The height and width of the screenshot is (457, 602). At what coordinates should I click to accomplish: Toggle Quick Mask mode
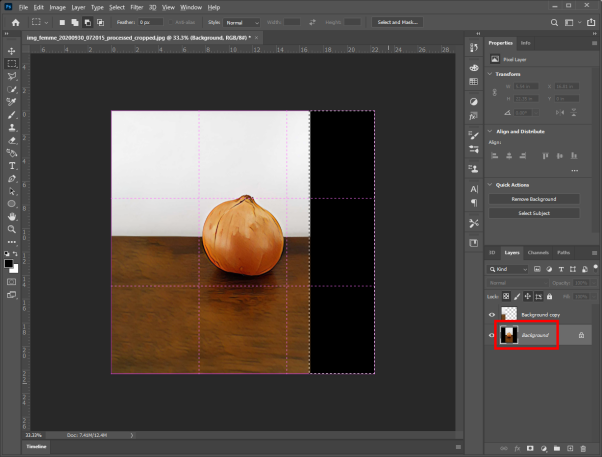click(12, 282)
